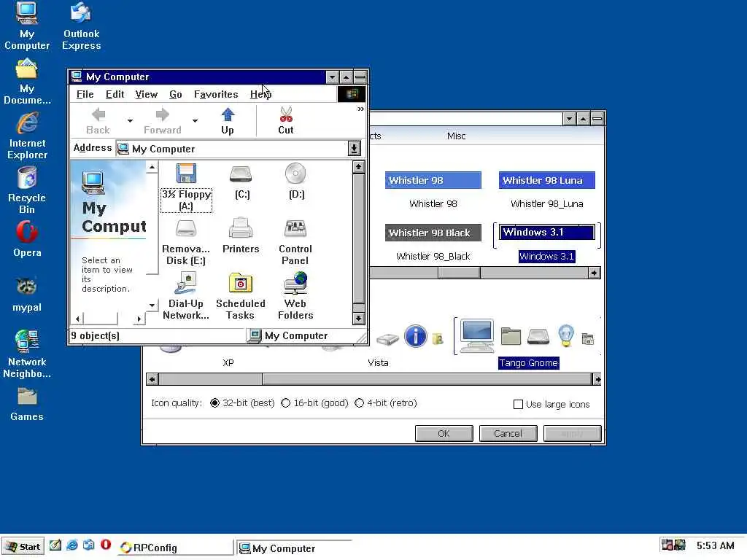Open the Dial-Up Networking icon

(x=186, y=296)
